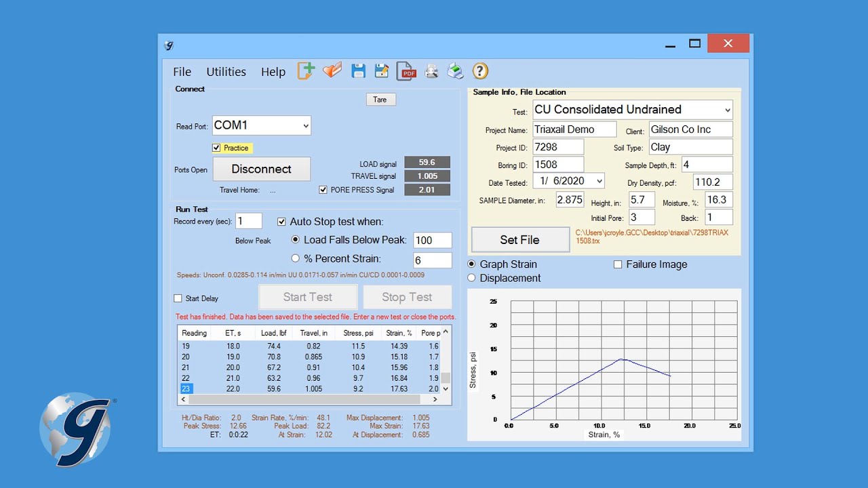The image size is (868, 488).
Task: Export report with the PDF icon
Action: pos(406,71)
